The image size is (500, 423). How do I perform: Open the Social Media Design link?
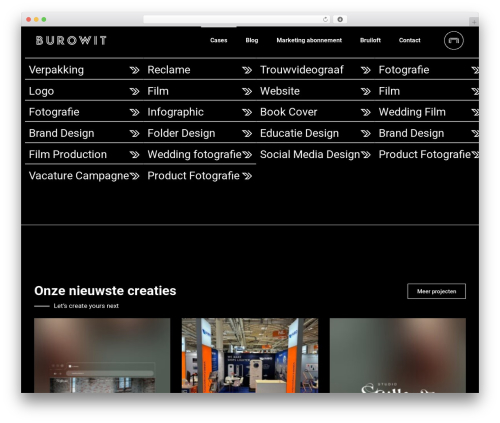coord(310,155)
